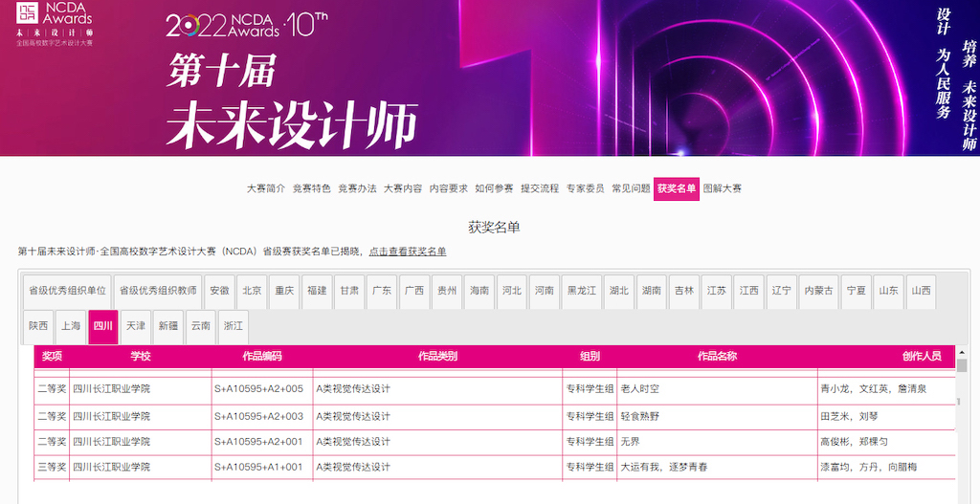Select the 河北 tab
Image resolution: width=980 pixels, height=504 pixels.
point(512,291)
